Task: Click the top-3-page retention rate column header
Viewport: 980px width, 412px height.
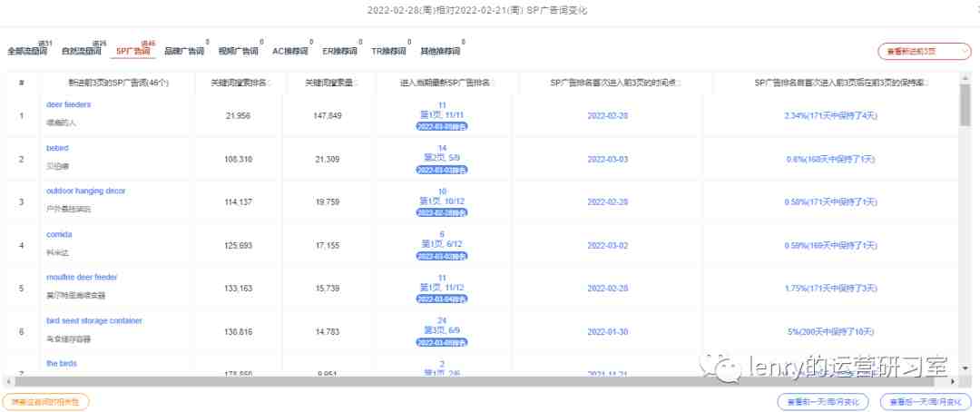Action: 840,83
